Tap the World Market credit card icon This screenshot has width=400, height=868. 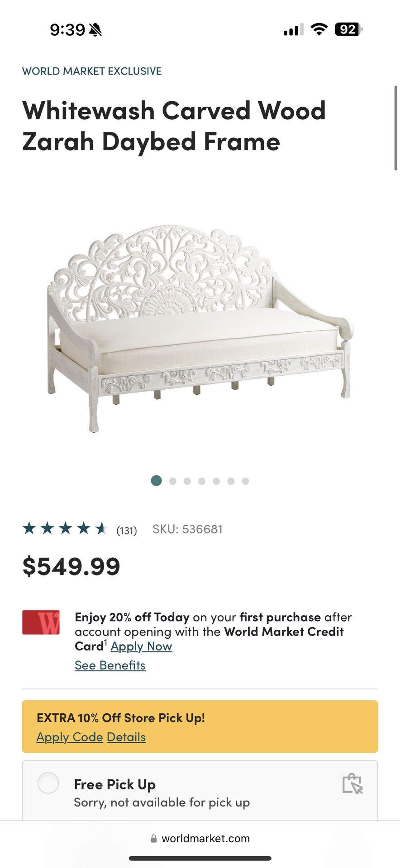tap(41, 623)
